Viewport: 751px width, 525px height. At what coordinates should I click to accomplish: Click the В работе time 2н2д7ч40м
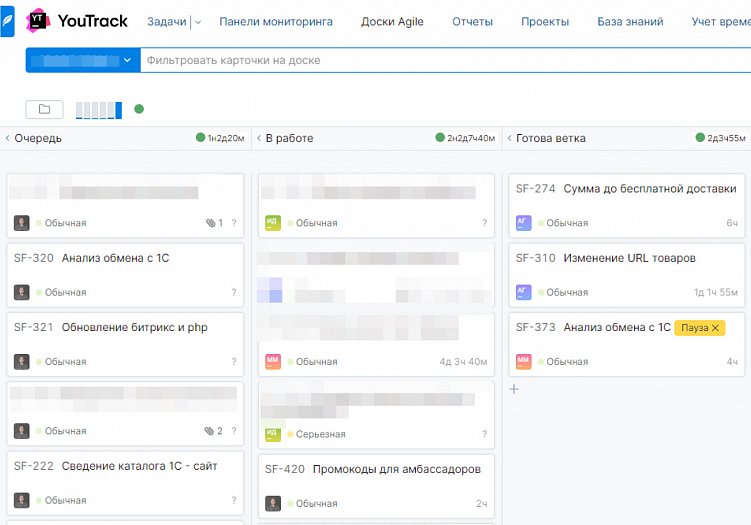tap(465, 138)
